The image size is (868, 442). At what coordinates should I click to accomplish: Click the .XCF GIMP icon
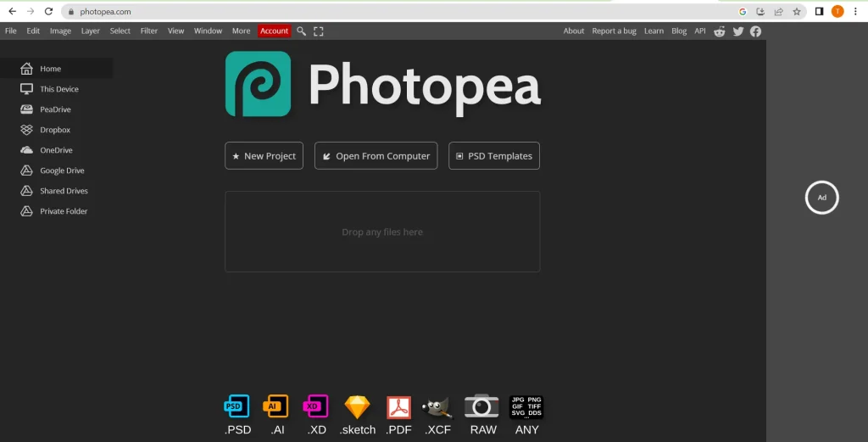click(x=437, y=408)
